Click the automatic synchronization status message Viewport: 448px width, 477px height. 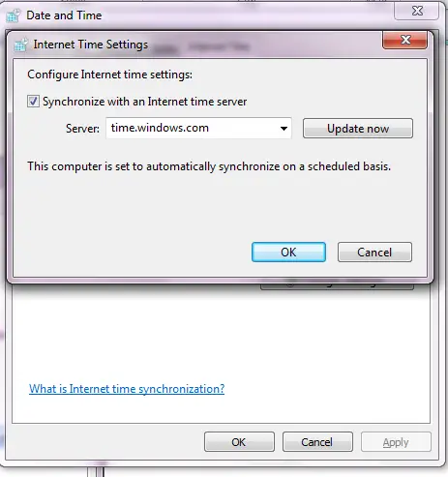tap(209, 166)
